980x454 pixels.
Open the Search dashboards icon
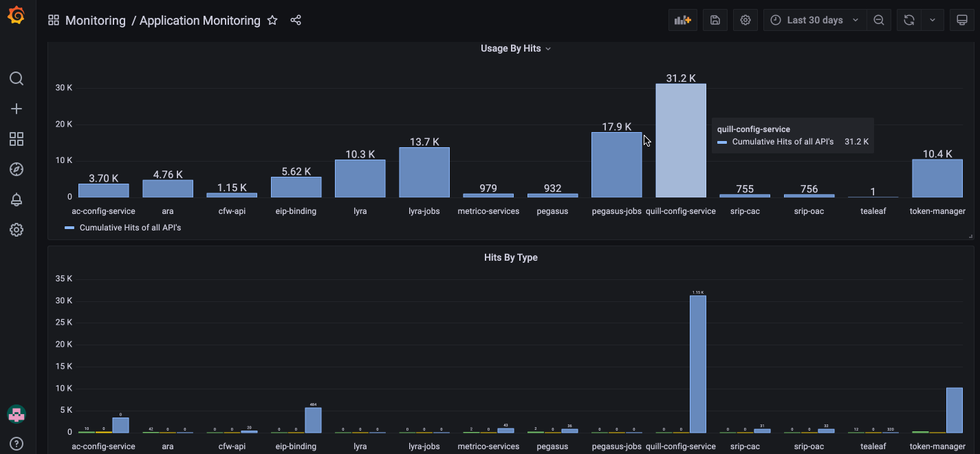click(x=16, y=78)
